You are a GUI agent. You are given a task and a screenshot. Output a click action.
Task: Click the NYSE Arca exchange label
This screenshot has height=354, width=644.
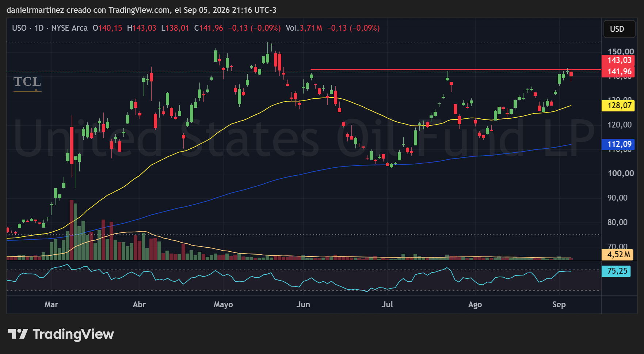click(69, 28)
